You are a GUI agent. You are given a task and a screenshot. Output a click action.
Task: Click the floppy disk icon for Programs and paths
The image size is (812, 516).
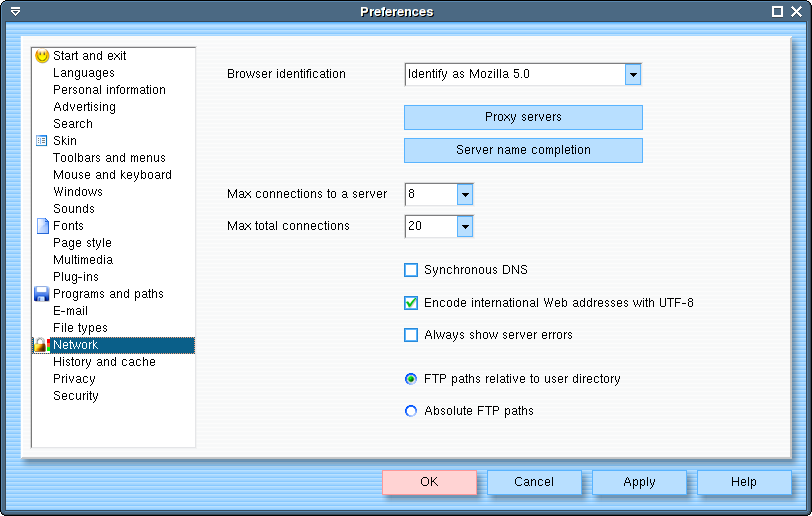click(x=42, y=294)
